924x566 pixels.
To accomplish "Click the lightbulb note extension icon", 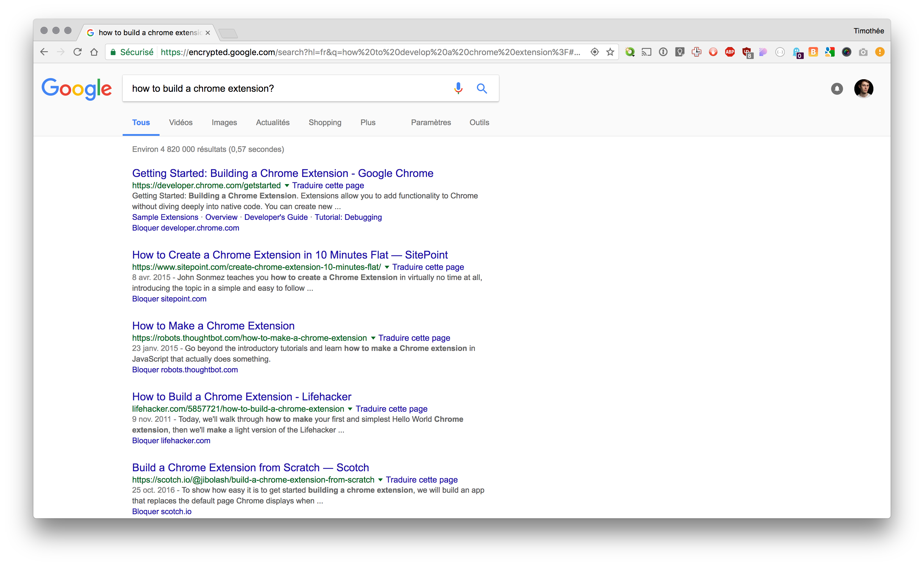I will (680, 52).
